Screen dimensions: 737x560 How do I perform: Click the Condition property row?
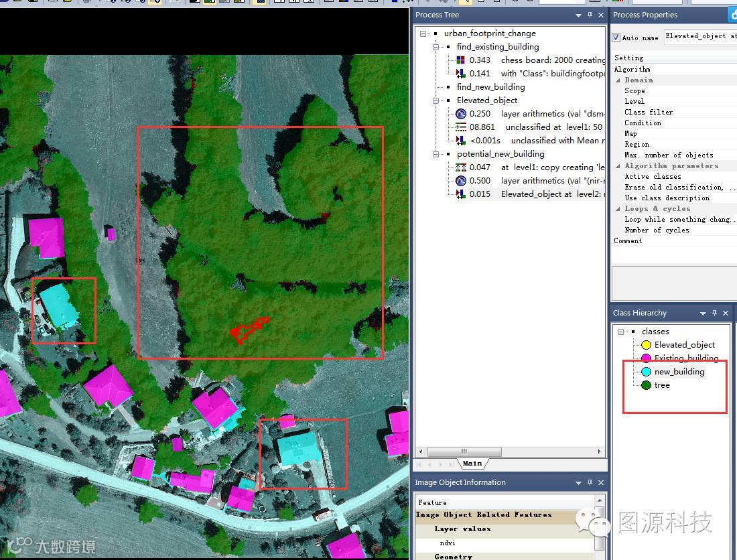coord(674,123)
